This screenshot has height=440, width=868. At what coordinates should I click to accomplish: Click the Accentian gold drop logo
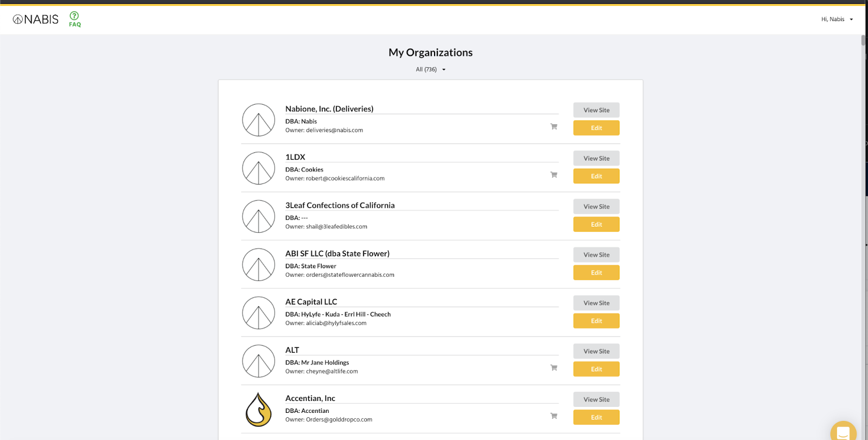(x=258, y=410)
